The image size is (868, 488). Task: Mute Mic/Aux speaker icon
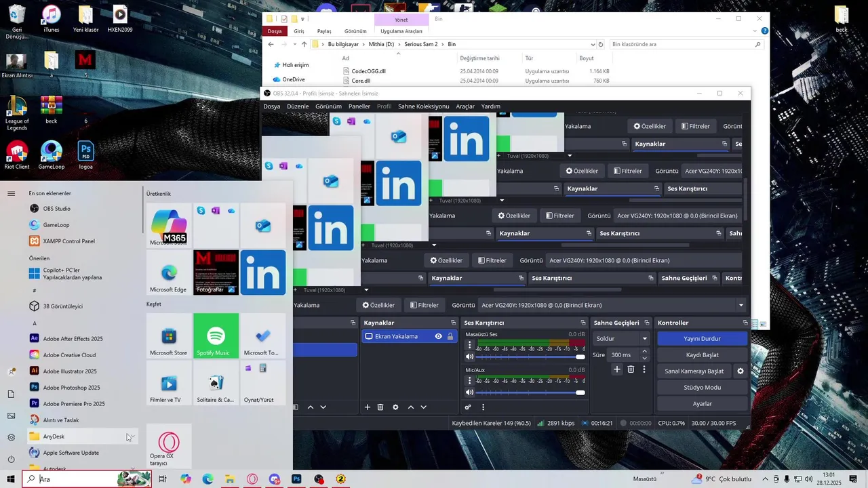[469, 392]
